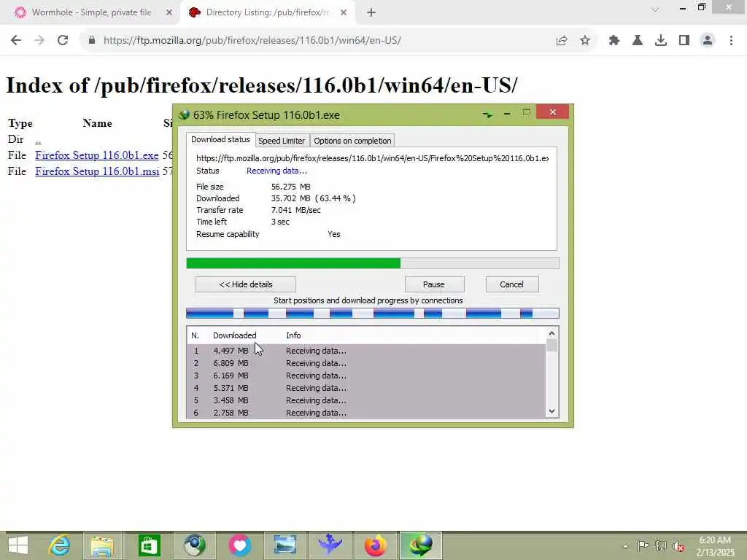Close the Wormhole tab
The height and width of the screenshot is (560, 747).
pos(169,13)
